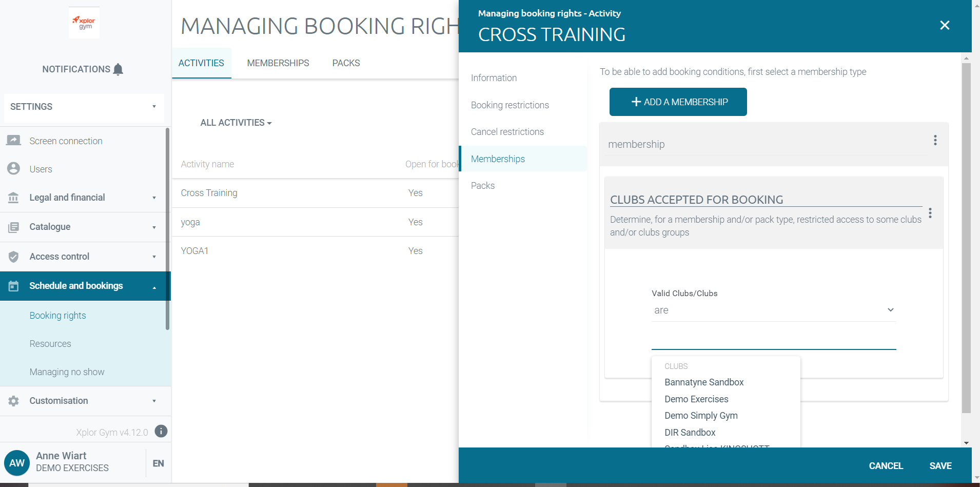Expand Access control menu
The height and width of the screenshot is (487, 980).
(154, 257)
